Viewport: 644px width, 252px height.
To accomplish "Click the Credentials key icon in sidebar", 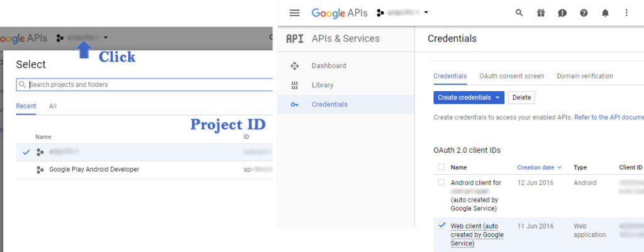I will (x=294, y=104).
